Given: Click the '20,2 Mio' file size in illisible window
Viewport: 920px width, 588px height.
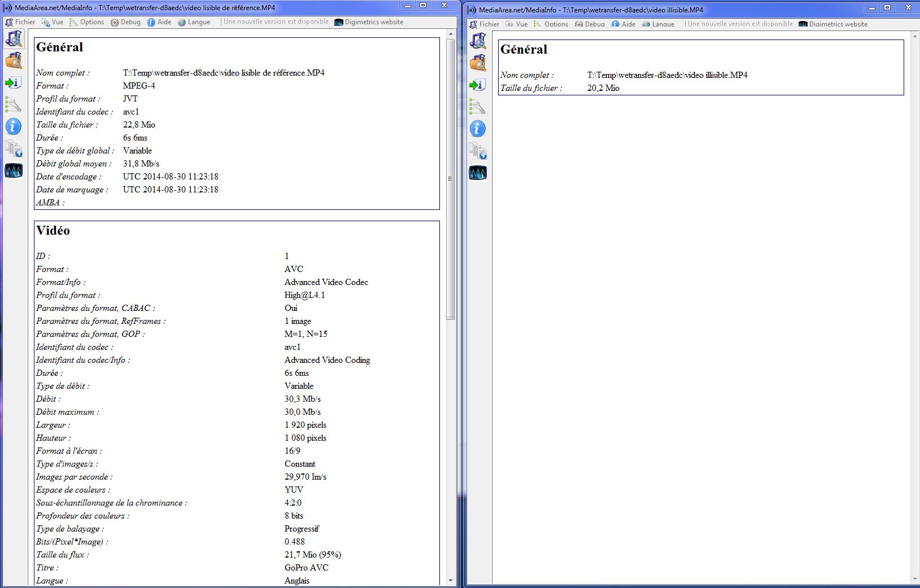Looking at the screenshot, I should [603, 88].
